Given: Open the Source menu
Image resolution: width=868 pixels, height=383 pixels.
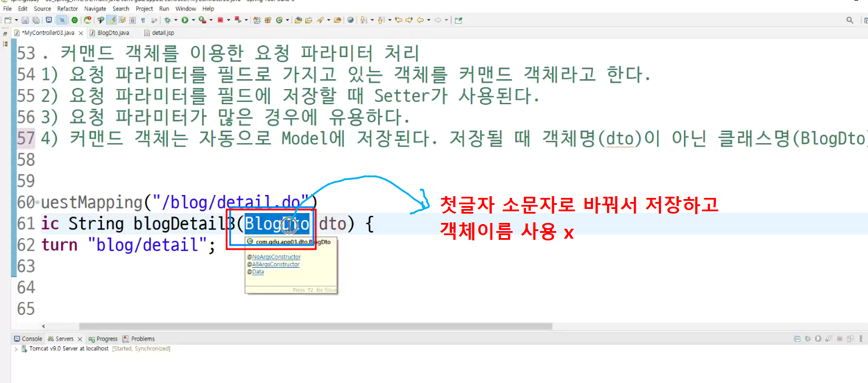Looking at the screenshot, I should click(42, 9).
